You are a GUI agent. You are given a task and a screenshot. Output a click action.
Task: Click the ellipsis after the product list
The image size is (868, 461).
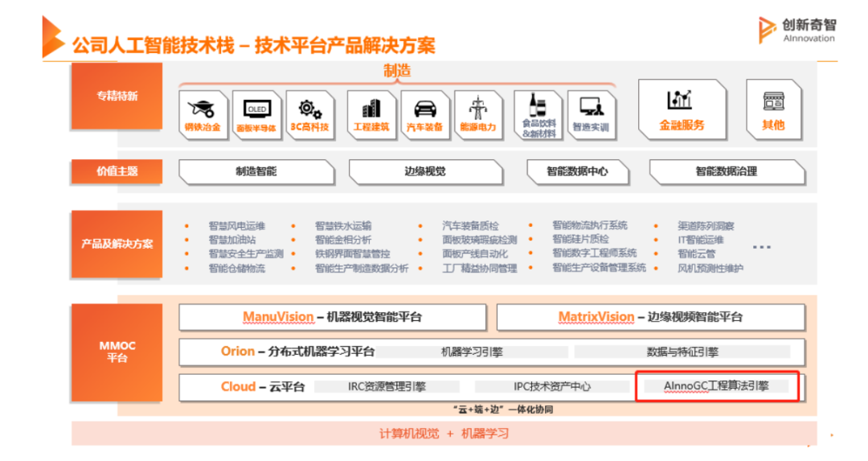[762, 247]
